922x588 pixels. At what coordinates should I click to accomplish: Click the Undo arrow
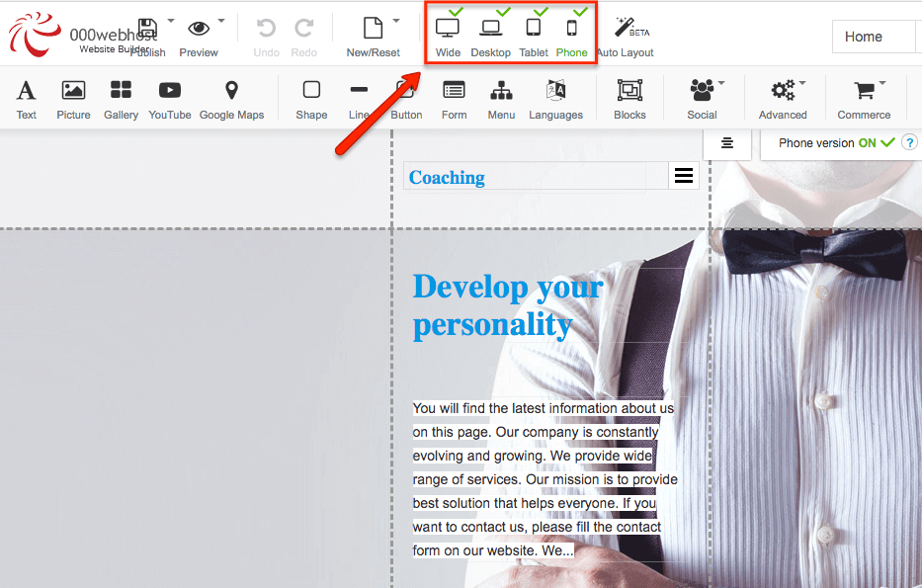[x=266, y=28]
